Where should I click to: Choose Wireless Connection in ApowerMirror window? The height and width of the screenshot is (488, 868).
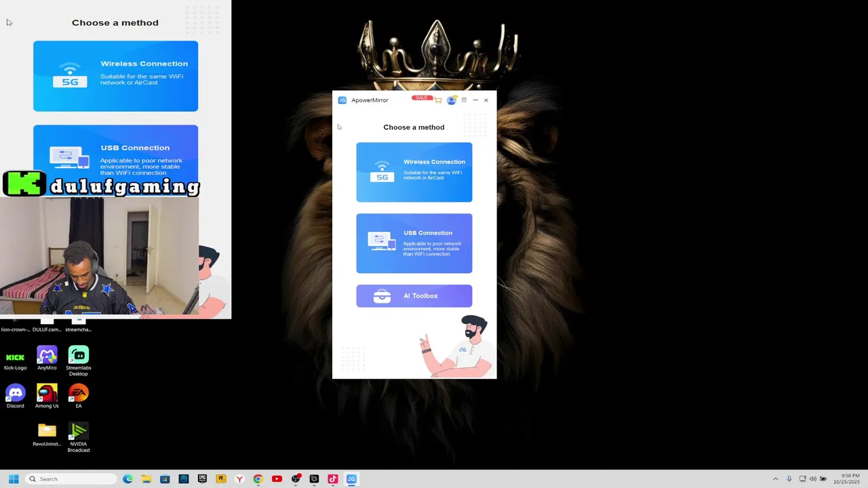click(x=414, y=172)
